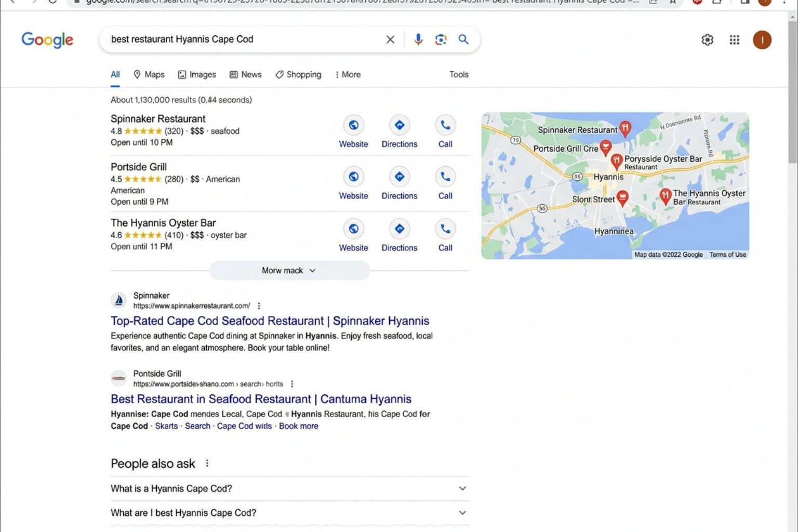This screenshot has width=798, height=532.
Task: Call Spinnaker Restaurant phone icon
Action: [445, 125]
